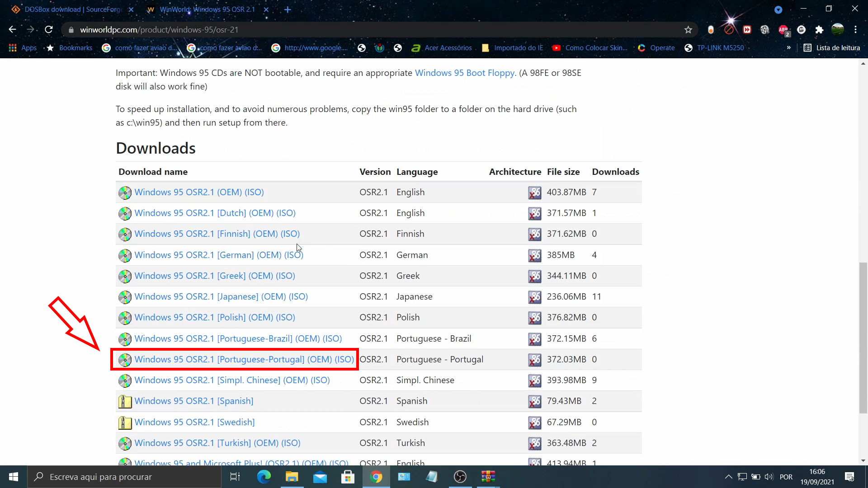Viewport: 868px width, 488px height.
Task: Reload the WinWorld page
Action: pyautogui.click(x=49, y=29)
